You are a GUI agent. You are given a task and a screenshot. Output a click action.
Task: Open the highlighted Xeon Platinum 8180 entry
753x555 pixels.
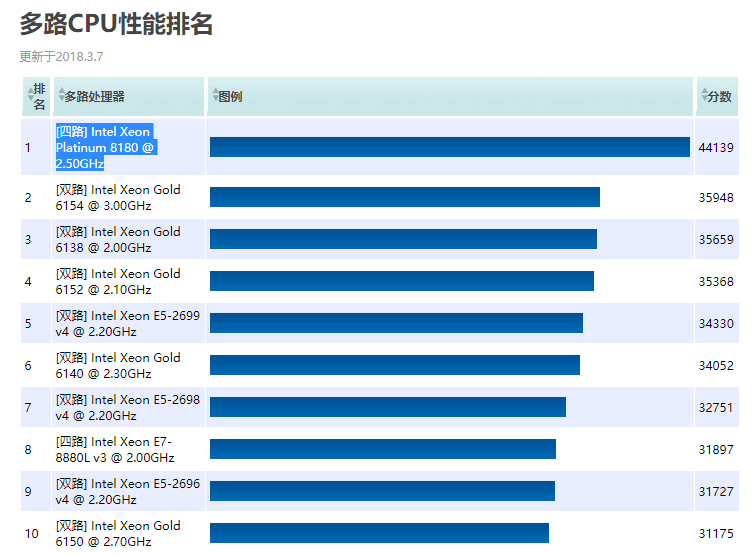(104, 147)
